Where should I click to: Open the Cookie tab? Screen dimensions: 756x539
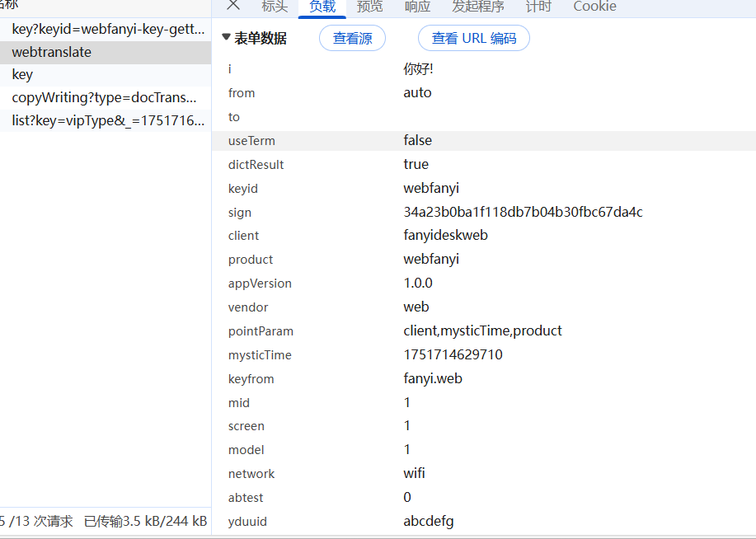click(x=594, y=7)
